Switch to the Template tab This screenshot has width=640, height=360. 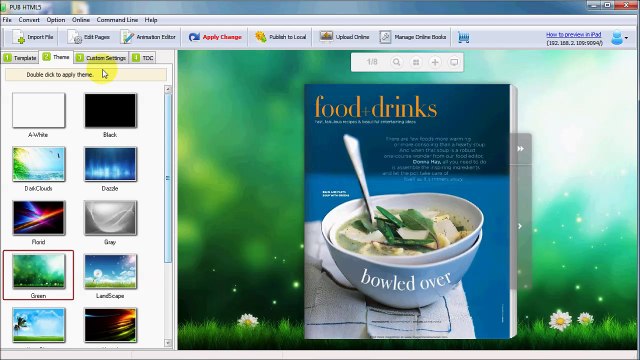(20, 58)
